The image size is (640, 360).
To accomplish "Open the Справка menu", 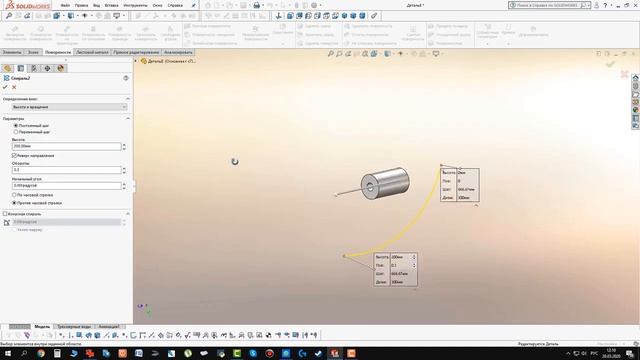I will pyautogui.click(x=175, y=6).
